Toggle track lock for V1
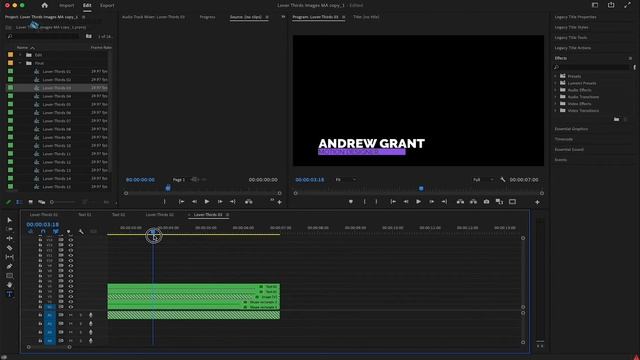 coord(40,307)
